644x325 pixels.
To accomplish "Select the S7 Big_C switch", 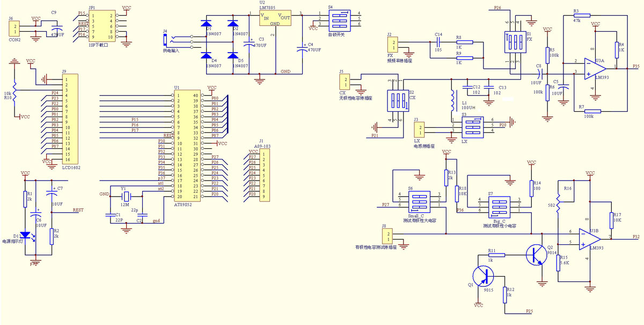I will pyautogui.click(x=497, y=205).
